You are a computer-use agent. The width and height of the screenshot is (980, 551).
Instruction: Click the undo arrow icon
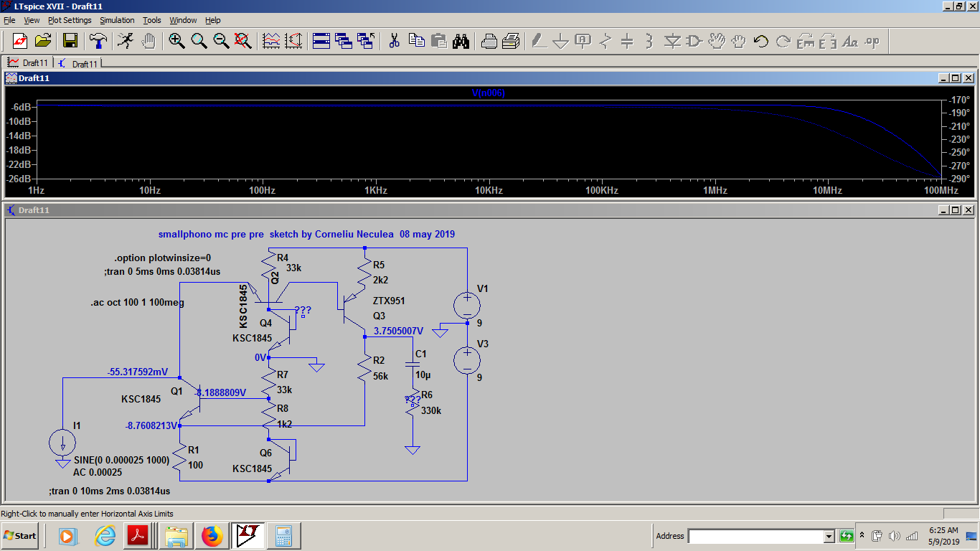point(761,41)
